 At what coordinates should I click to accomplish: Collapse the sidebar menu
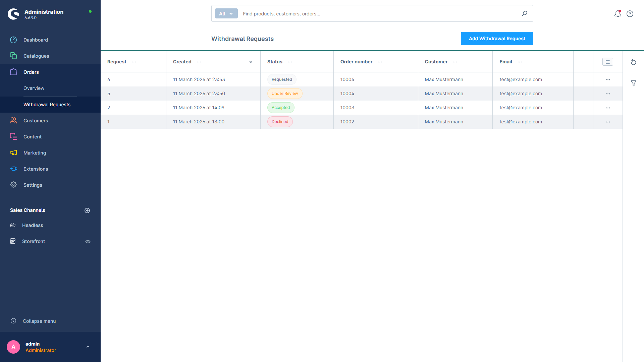tap(39, 321)
